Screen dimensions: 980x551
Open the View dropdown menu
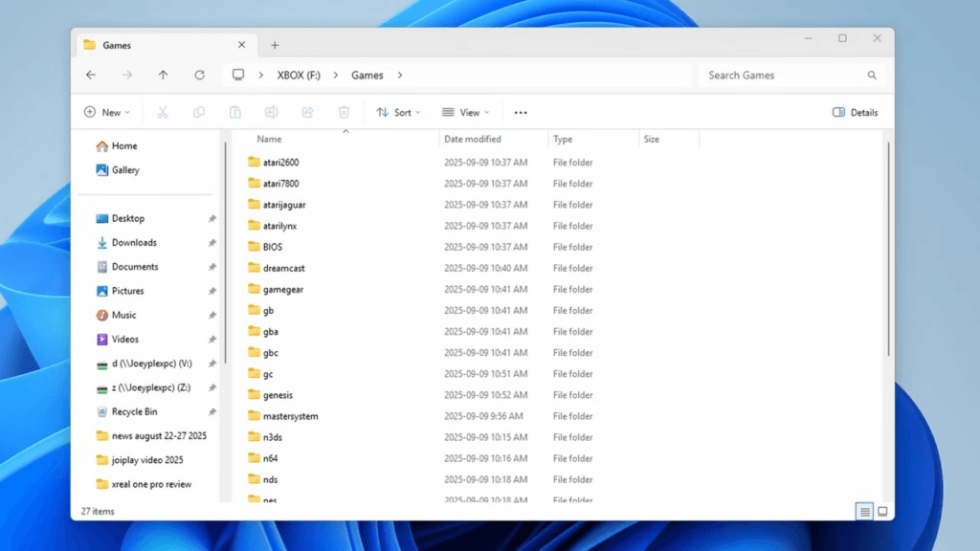(x=466, y=112)
